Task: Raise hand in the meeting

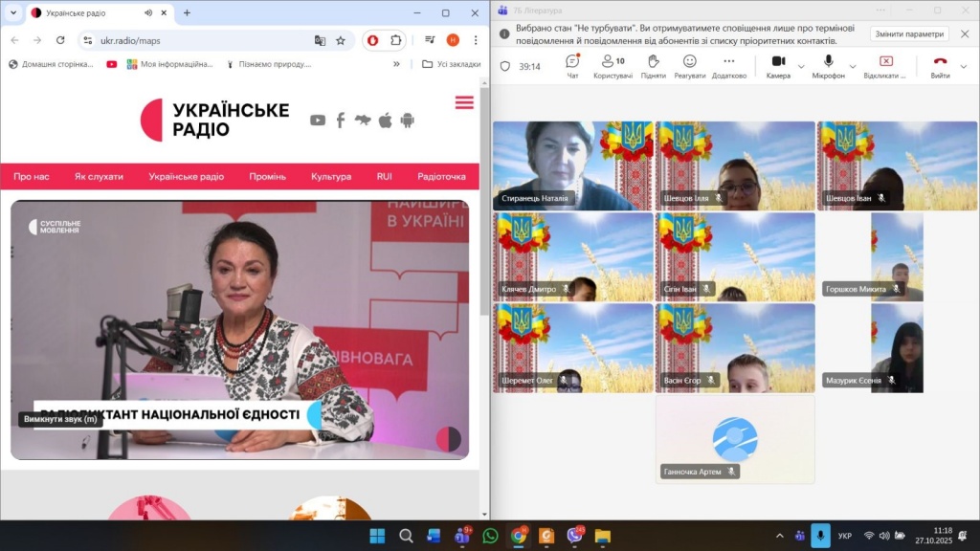Action: (653, 64)
